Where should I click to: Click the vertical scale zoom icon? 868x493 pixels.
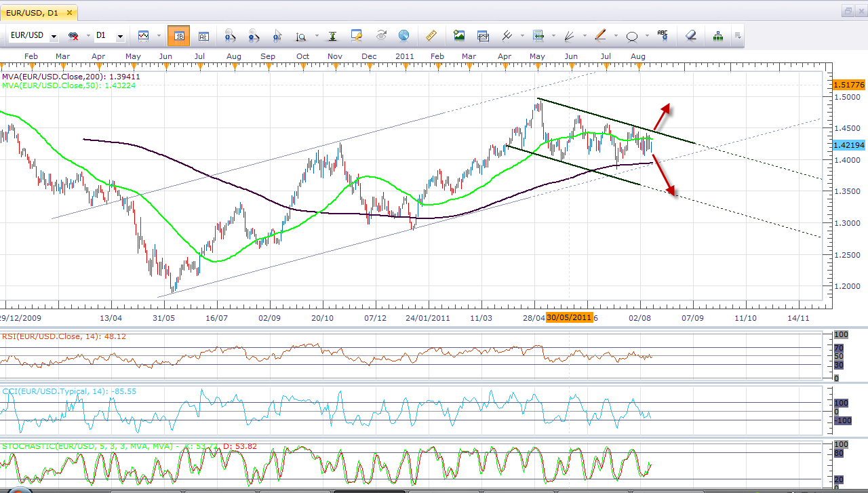(x=300, y=35)
